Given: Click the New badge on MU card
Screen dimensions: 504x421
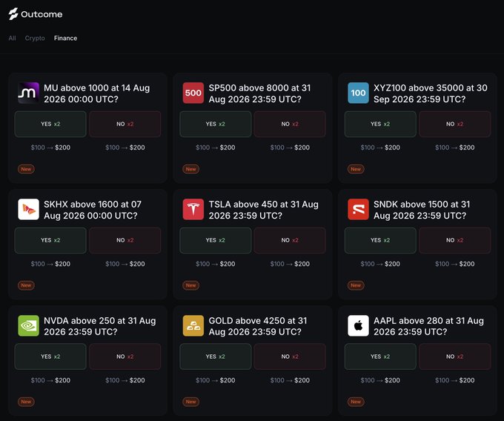Looking at the screenshot, I should click(x=26, y=169).
